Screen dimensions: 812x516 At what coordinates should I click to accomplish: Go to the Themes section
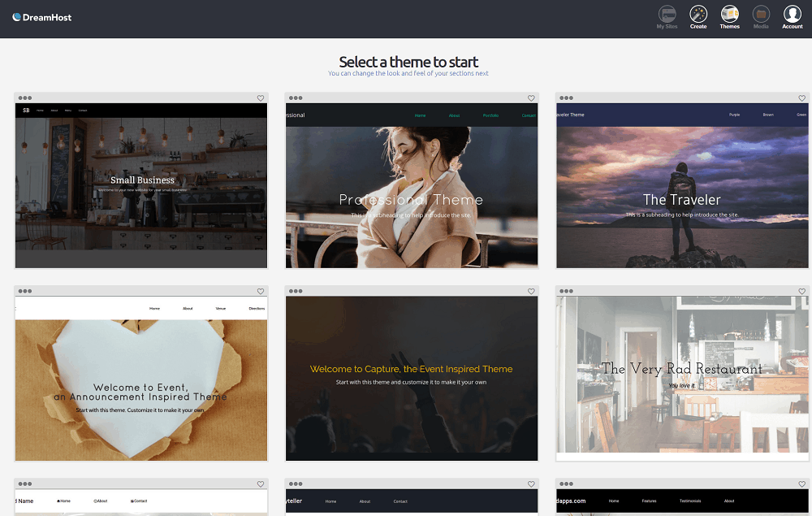tap(730, 17)
